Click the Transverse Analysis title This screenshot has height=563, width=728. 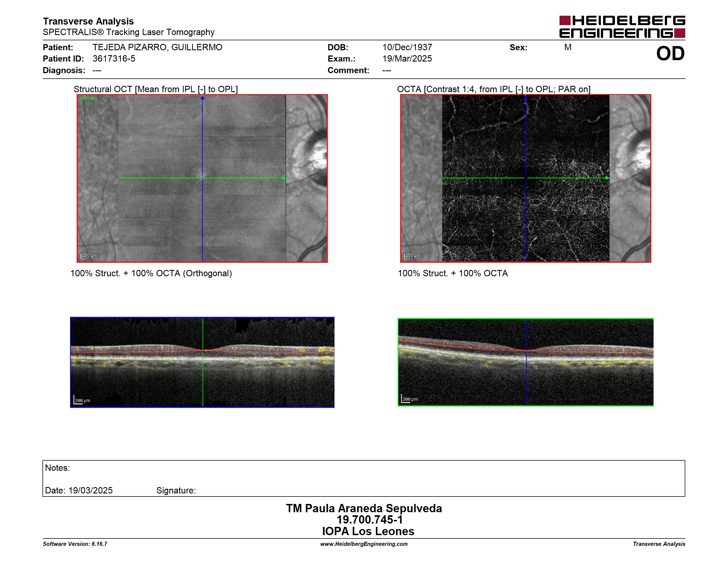click(x=88, y=21)
